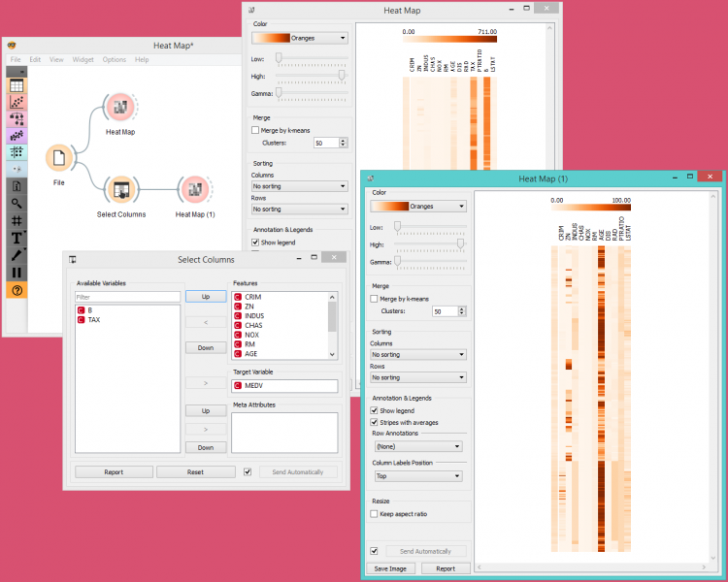
Task: Click the Filter field under Available Variables
Action: (127, 296)
